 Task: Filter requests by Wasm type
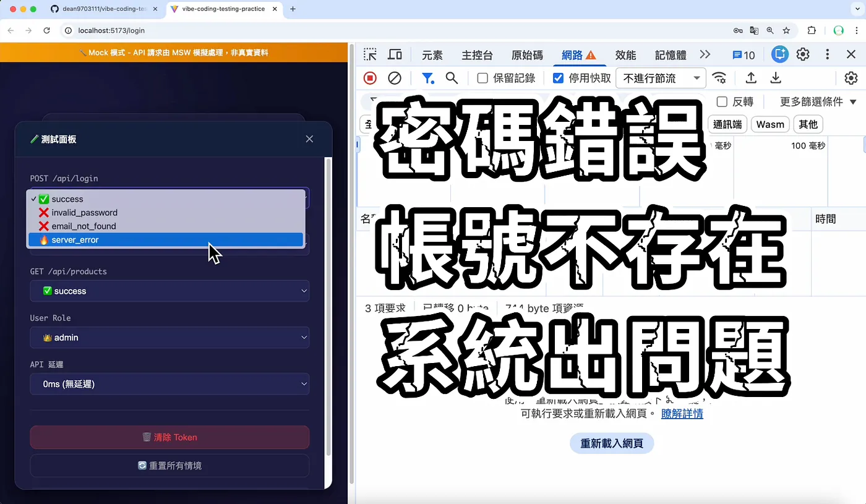770,124
